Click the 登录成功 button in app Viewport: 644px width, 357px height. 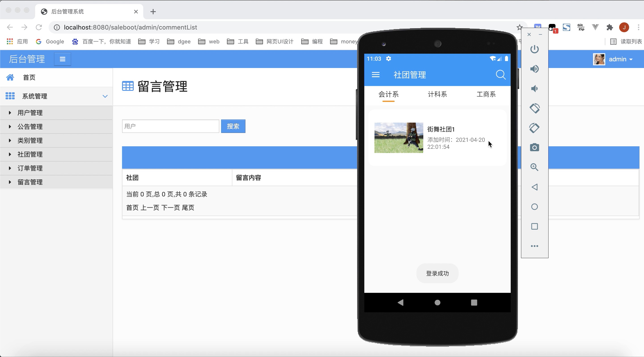click(x=438, y=274)
